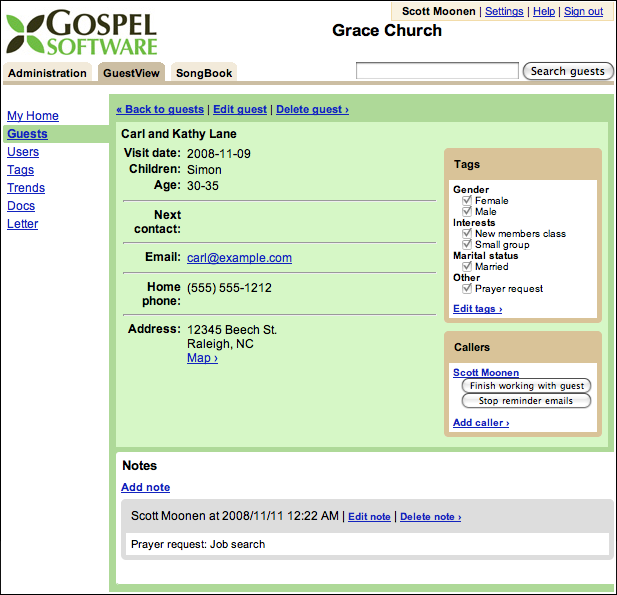
Task: Toggle the Prayer request checkbox
Action: tap(467, 288)
